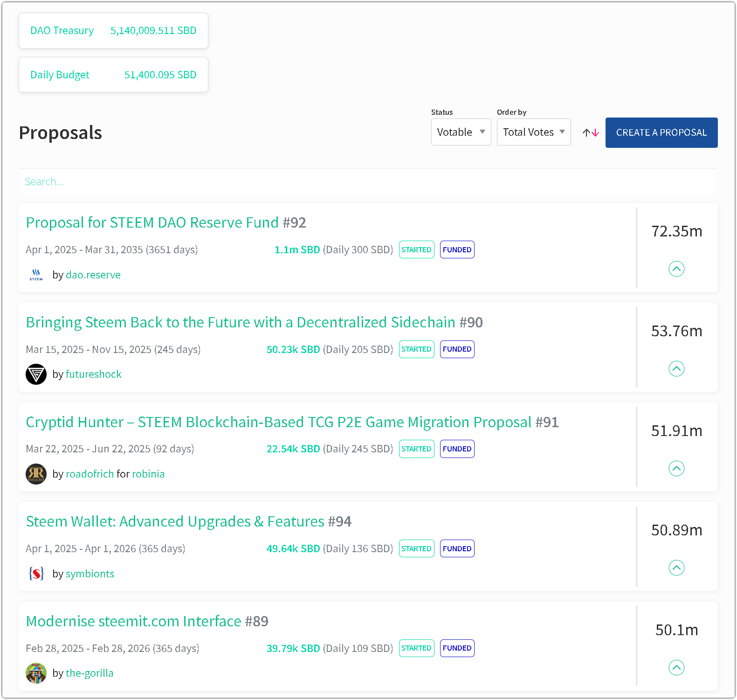Open the roadofrich avatar
Screen dimensions: 737x700
pyautogui.click(x=36, y=474)
